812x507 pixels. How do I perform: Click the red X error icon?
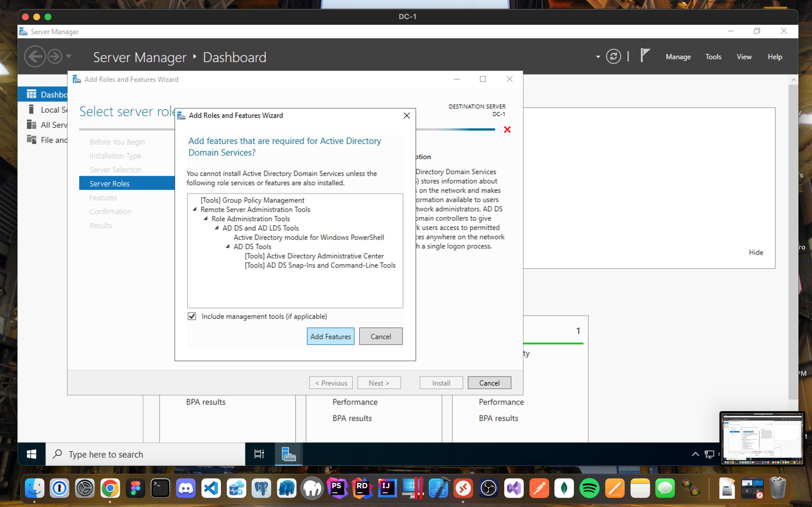pyautogui.click(x=507, y=130)
